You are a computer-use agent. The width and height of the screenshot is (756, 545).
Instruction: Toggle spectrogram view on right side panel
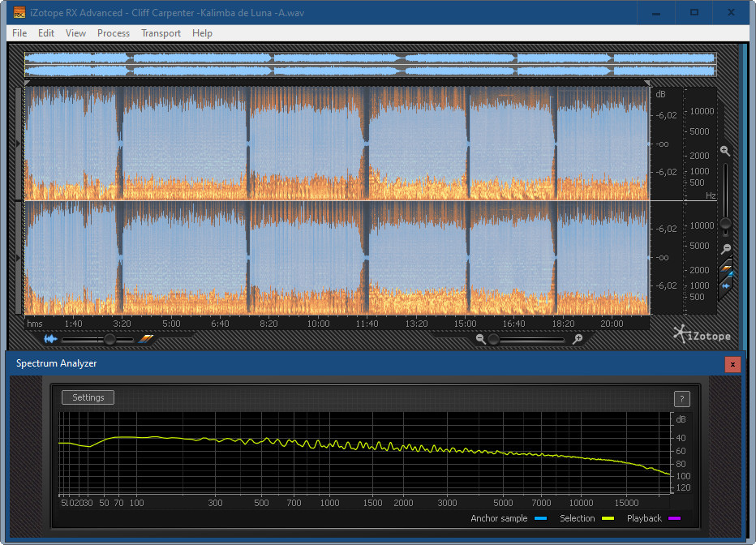(x=727, y=268)
